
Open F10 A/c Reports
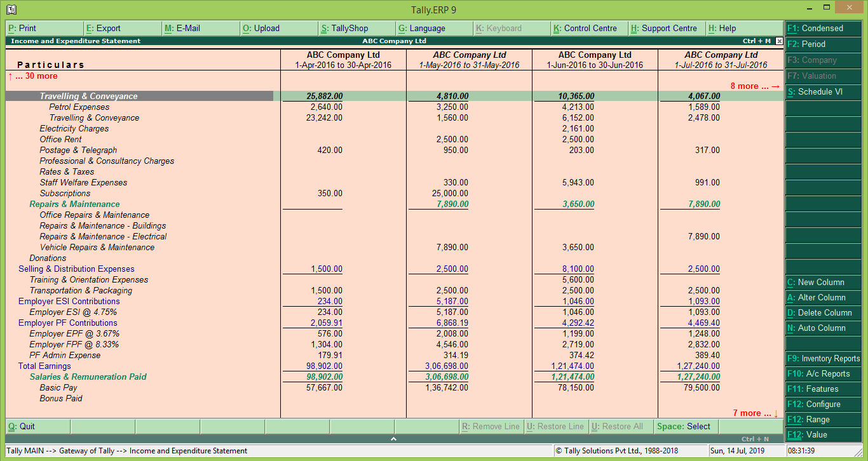click(x=823, y=374)
